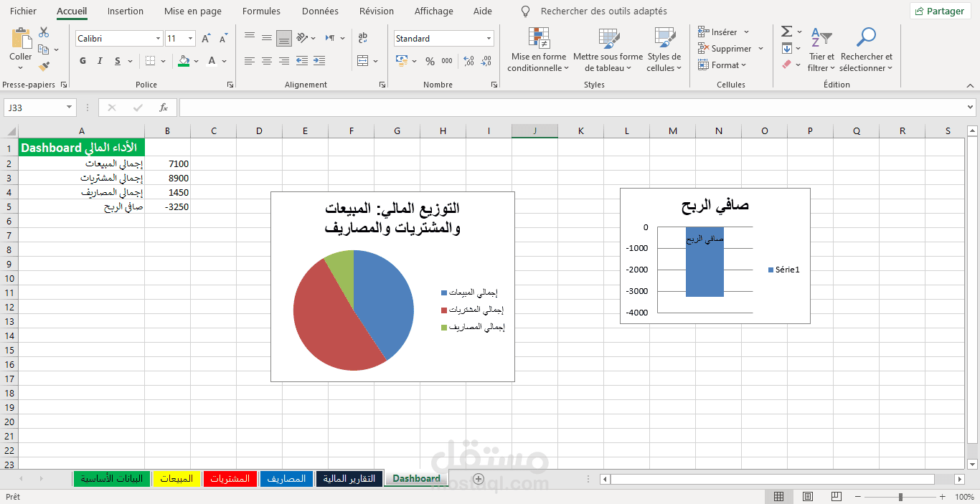
Task: Click the formula bar input field
Action: [x=572, y=108]
